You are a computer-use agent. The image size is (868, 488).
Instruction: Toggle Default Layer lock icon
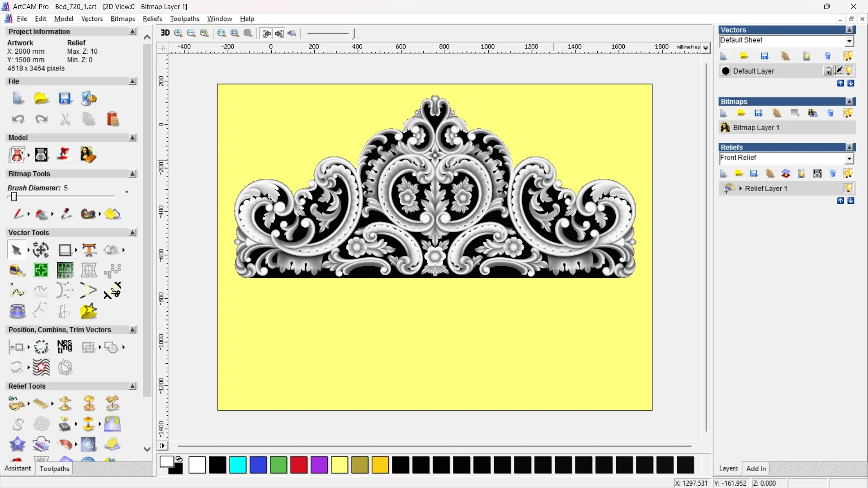(x=828, y=71)
